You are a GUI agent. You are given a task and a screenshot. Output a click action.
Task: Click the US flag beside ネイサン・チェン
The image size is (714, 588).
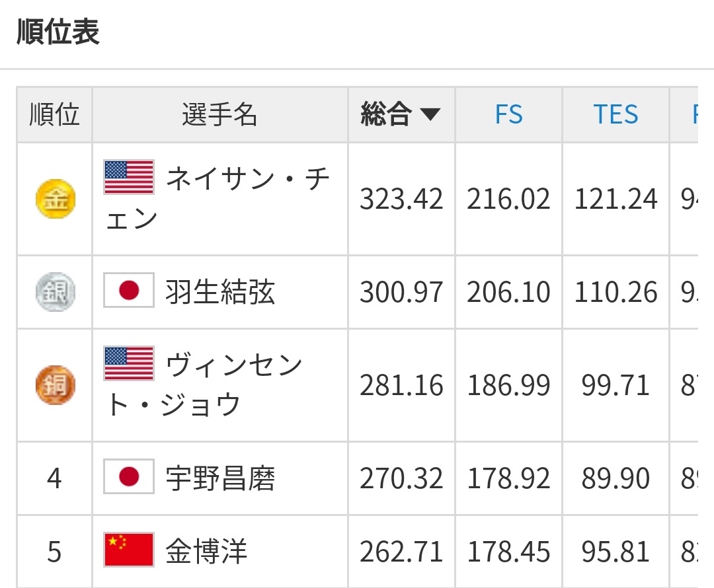pos(129,177)
